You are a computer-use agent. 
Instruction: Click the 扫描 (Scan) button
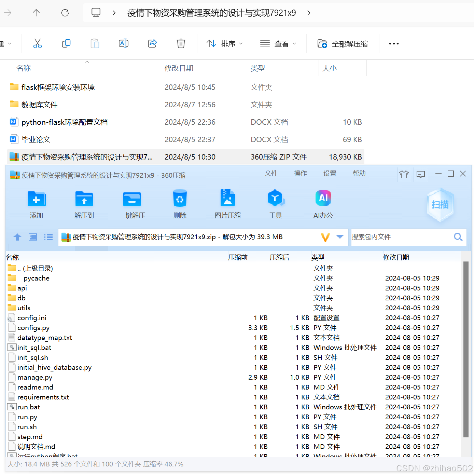(x=441, y=205)
